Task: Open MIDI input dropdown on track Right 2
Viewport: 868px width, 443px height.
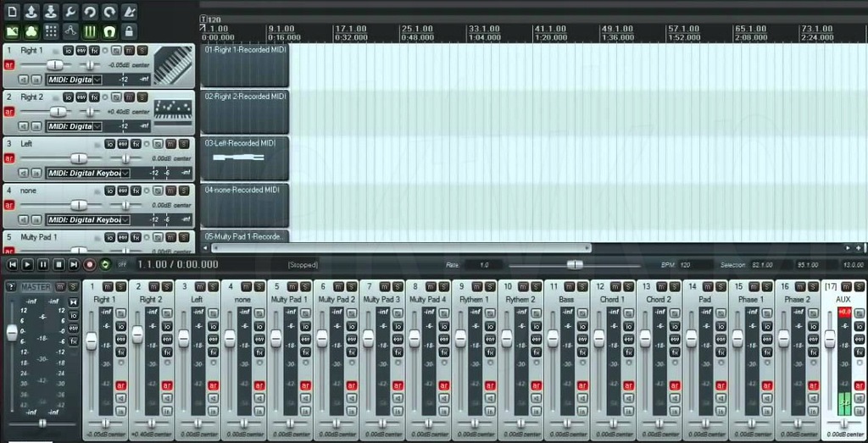Action: [x=75, y=127]
